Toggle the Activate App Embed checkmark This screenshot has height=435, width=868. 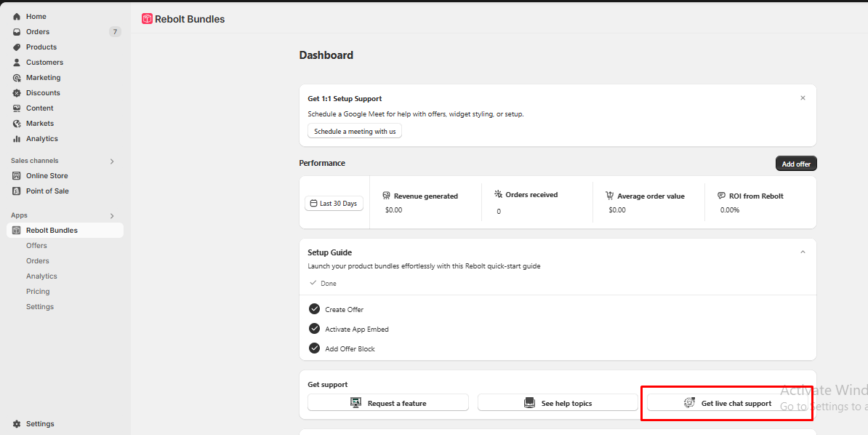click(x=315, y=329)
